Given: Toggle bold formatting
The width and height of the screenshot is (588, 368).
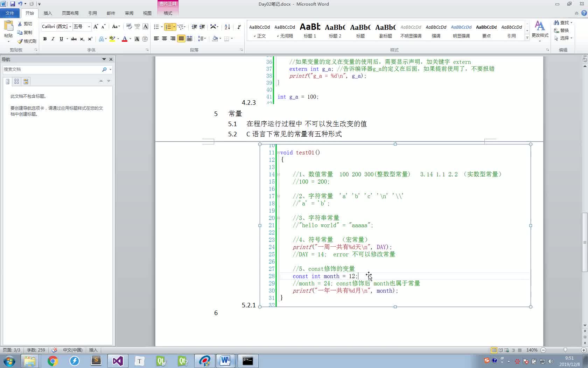Looking at the screenshot, I should pos(45,39).
